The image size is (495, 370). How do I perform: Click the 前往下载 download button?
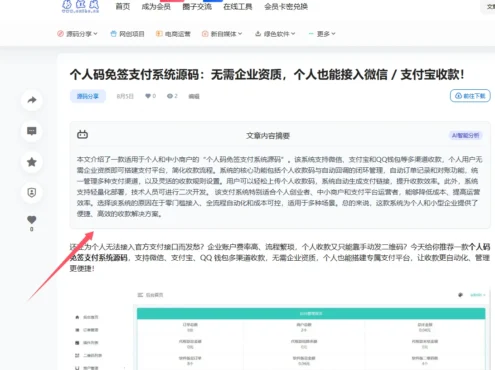[470, 96]
